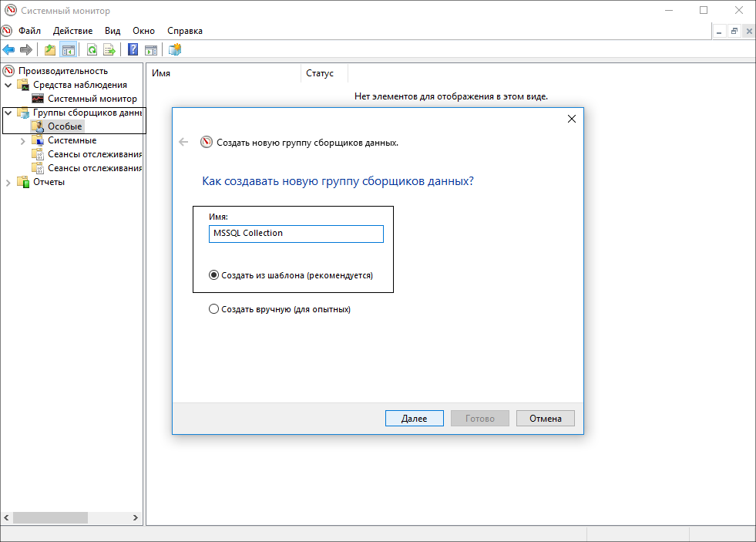
Task: Click the Export List toolbar icon
Action: click(x=109, y=50)
